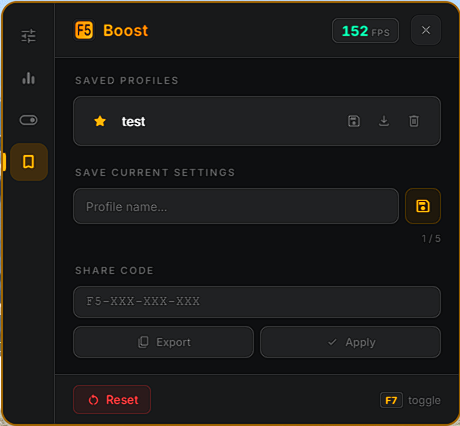Open the settings sliders sidebar tab
The image size is (460, 426).
(x=28, y=36)
